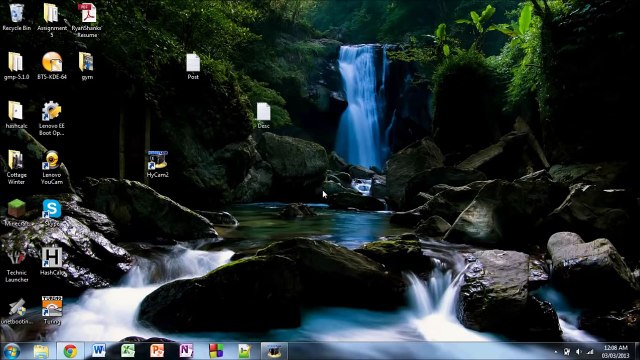Switch to Google Chrome in the taskbar

[70, 351]
